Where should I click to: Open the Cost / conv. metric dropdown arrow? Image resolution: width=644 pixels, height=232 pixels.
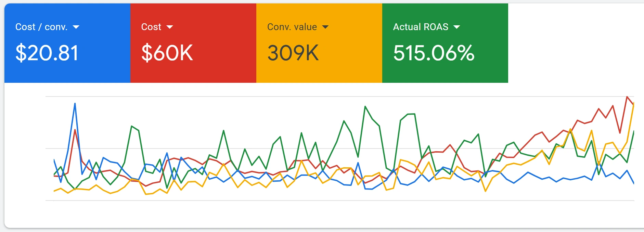click(x=76, y=27)
